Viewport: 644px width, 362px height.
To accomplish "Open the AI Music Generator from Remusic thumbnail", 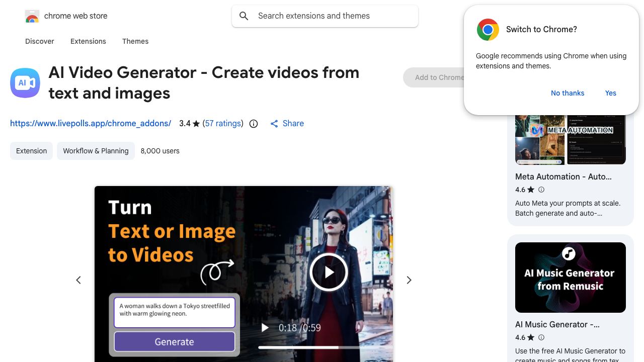I will click(571, 278).
